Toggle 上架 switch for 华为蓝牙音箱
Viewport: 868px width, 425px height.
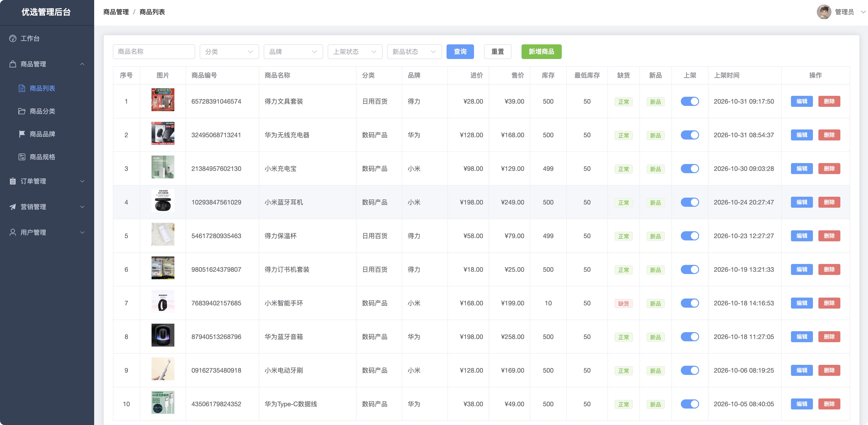click(x=690, y=337)
